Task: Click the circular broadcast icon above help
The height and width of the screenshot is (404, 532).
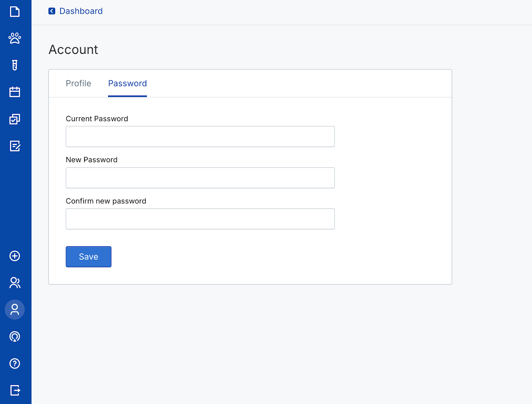Action: point(15,336)
